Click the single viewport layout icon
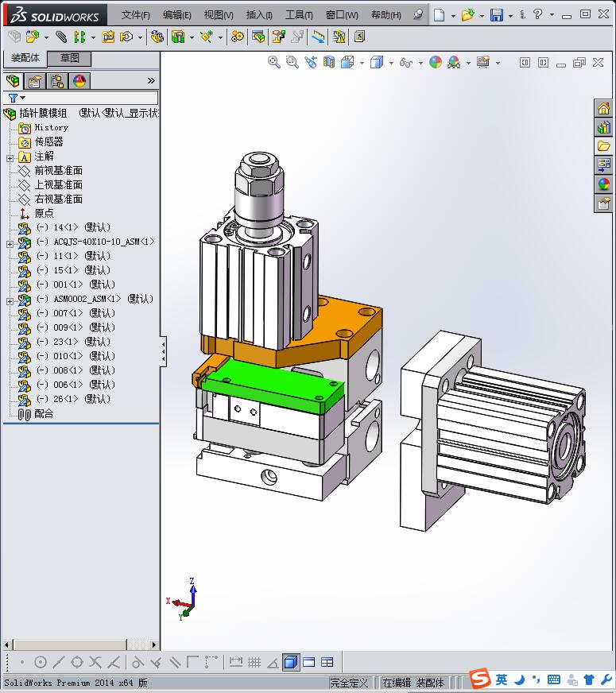This screenshot has width=616, height=693. (x=309, y=662)
